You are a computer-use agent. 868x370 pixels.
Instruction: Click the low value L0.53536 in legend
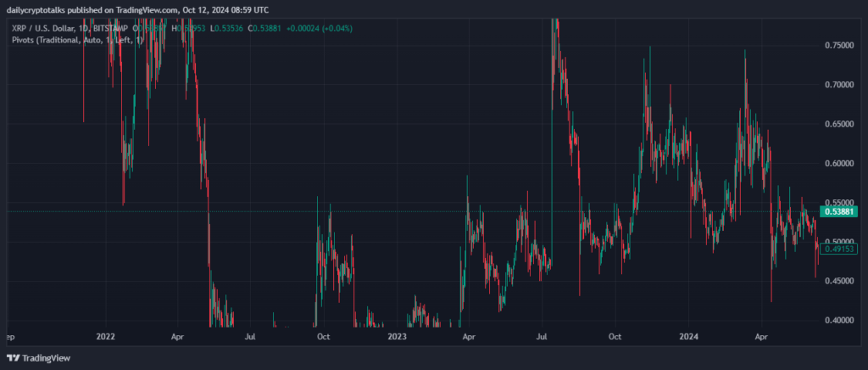tap(228, 28)
